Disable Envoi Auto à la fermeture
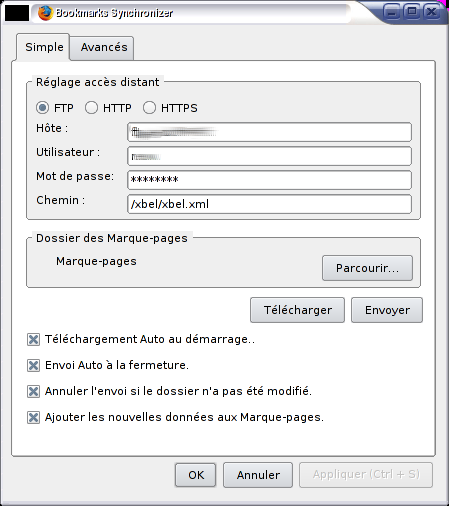The image size is (449, 506). (33, 366)
